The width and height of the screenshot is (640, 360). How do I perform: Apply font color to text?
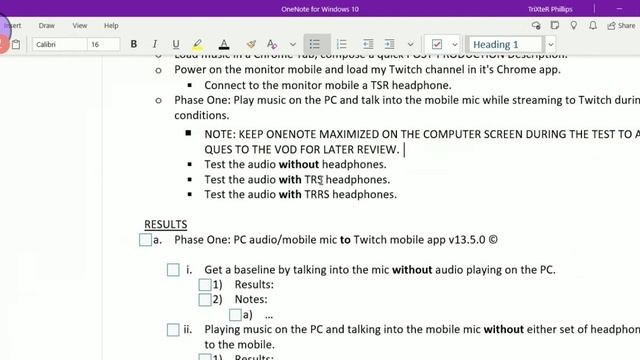224,44
